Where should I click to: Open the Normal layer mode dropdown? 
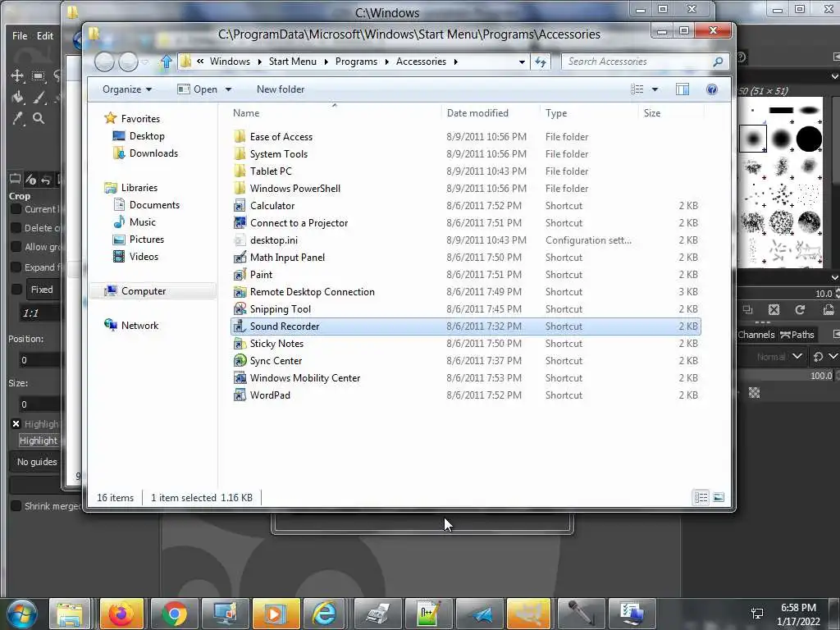click(x=779, y=357)
